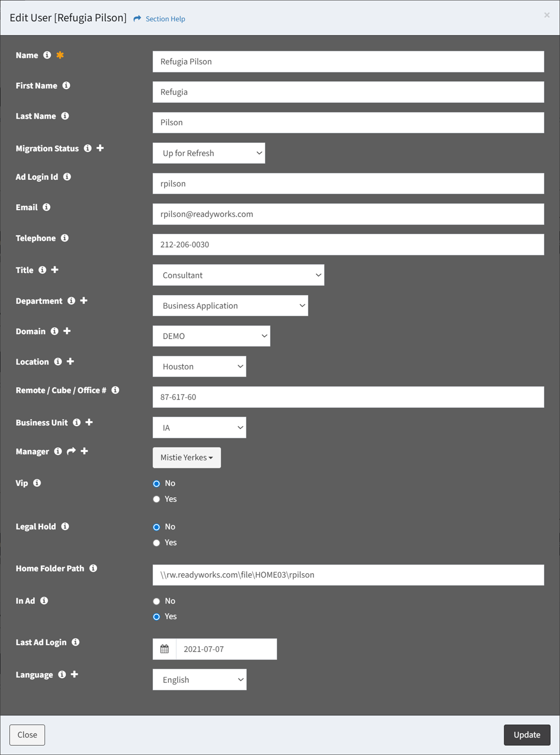Click the Close button at bottom left
The image size is (560, 755).
coord(27,735)
